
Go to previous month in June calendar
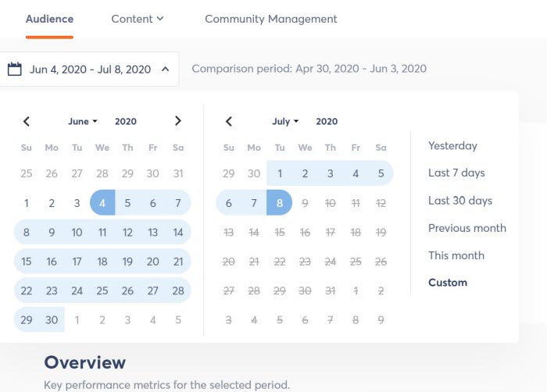27,121
